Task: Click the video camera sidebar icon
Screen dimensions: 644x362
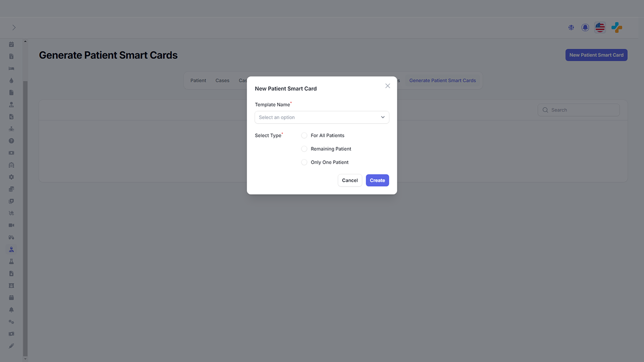Action: click(12, 225)
